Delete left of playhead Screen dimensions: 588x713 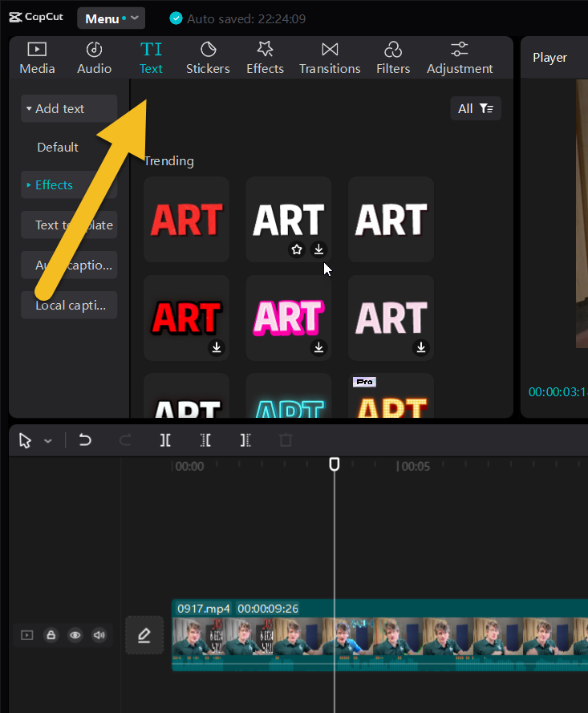[205, 440]
